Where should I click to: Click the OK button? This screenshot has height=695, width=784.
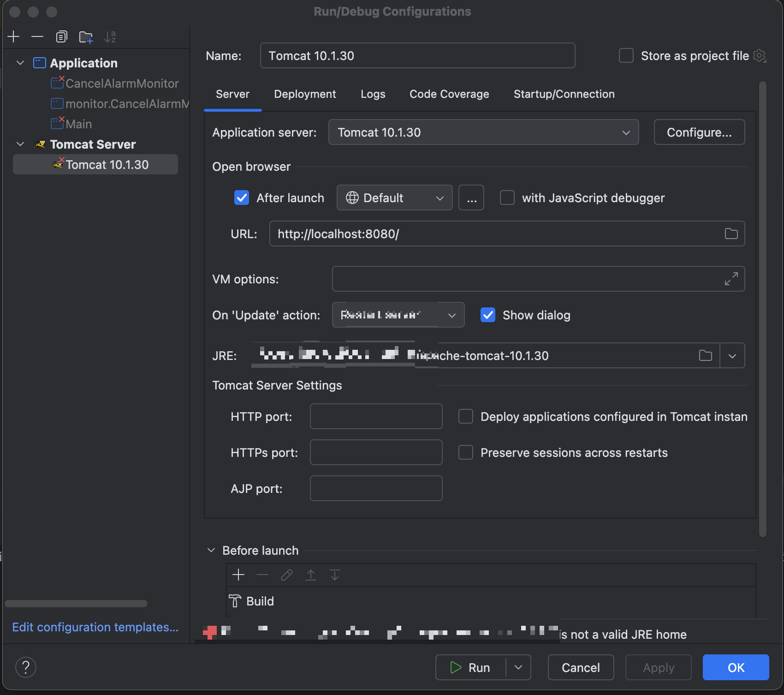pos(736,667)
